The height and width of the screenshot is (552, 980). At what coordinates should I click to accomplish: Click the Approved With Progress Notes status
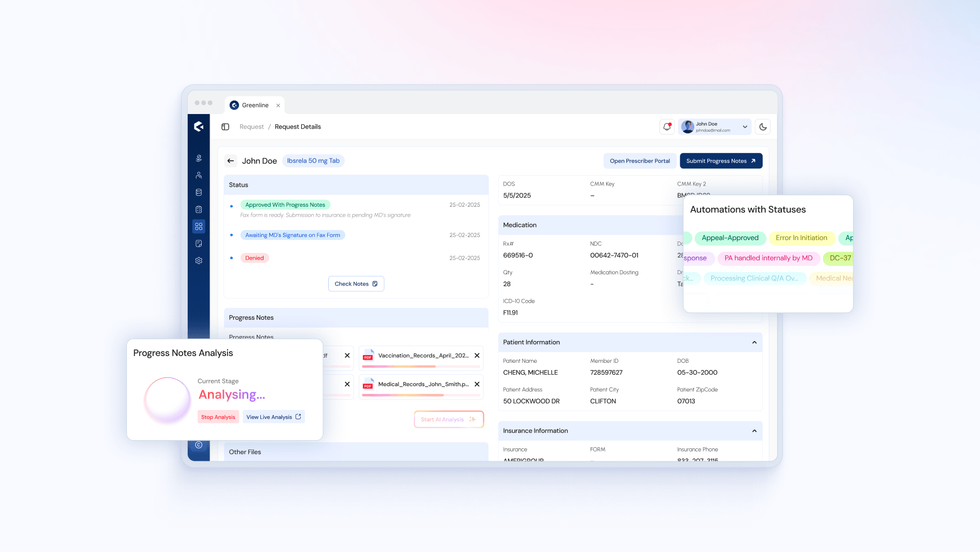pyautogui.click(x=285, y=205)
